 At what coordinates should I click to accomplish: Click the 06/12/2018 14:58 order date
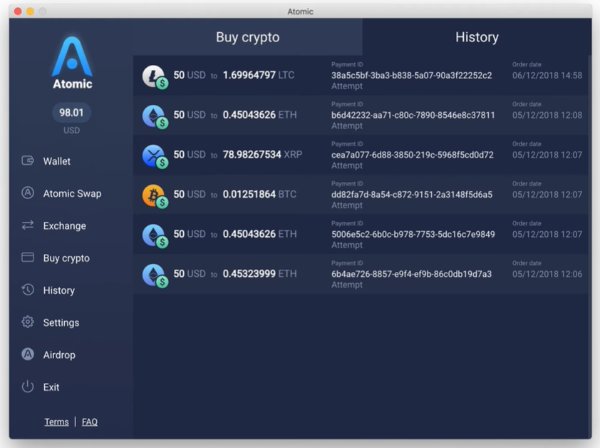[546, 76]
